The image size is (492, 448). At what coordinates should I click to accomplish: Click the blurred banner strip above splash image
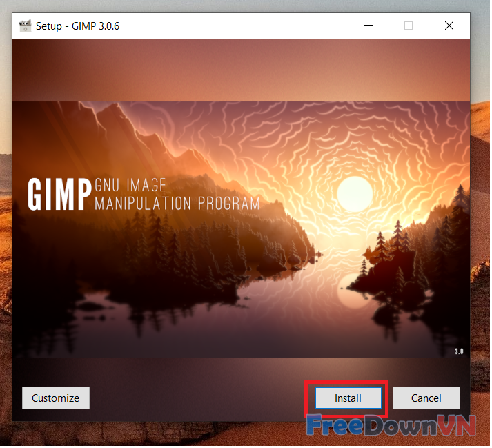click(242, 69)
